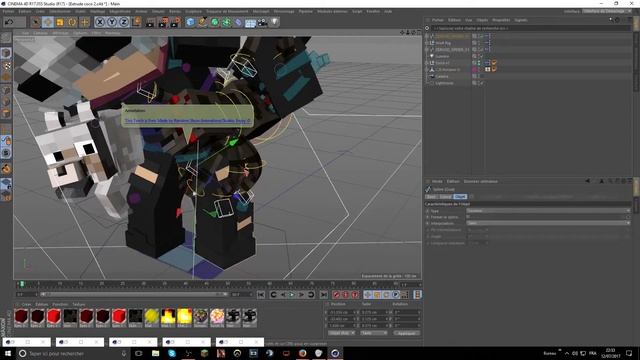Click the Floor environment icon
The image size is (640, 360).
click(x=250, y=22)
